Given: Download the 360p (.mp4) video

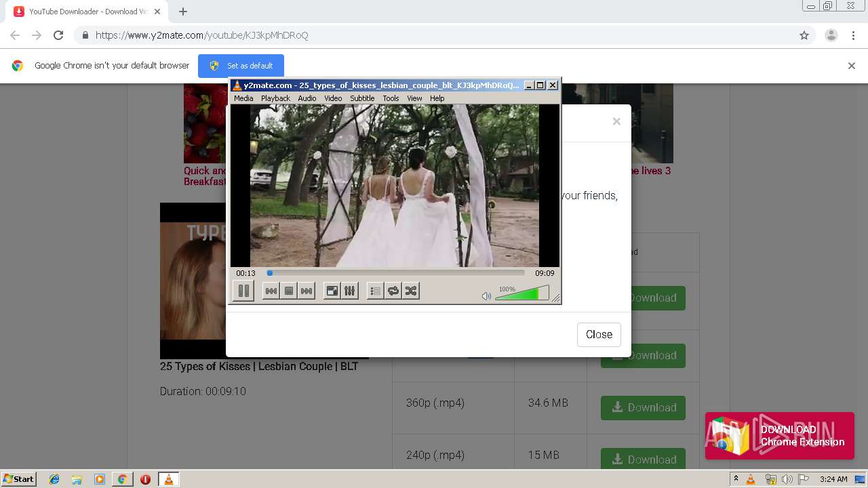Looking at the screenshot, I should pos(643,407).
